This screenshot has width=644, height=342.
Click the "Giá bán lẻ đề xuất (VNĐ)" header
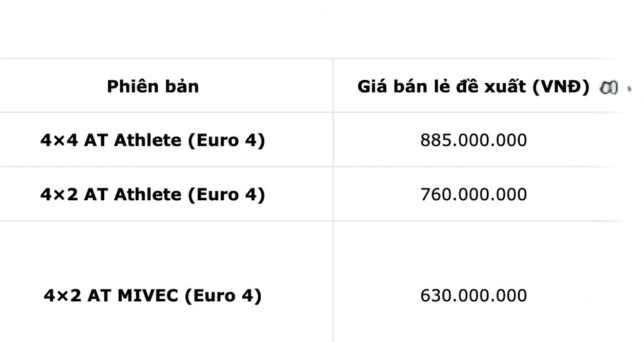(473, 87)
